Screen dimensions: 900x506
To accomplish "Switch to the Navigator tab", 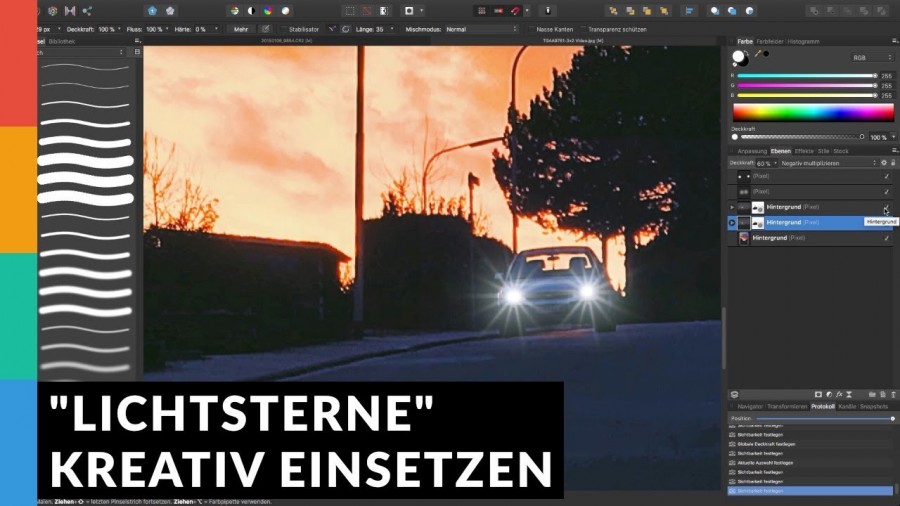I will click(750, 406).
